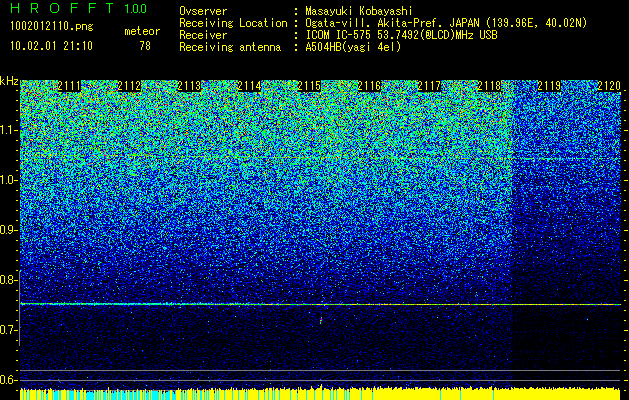
Task: Click the Receiver label
Action: [x=203, y=35]
